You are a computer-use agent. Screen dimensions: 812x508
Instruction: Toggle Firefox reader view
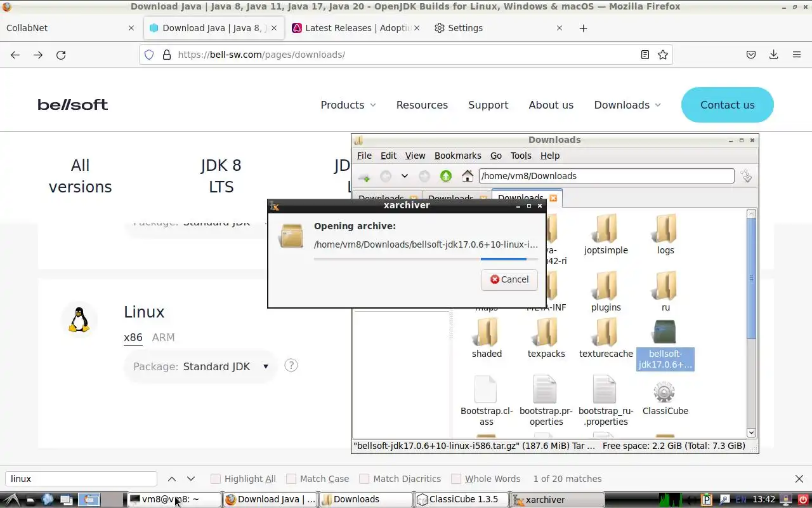click(645, 55)
